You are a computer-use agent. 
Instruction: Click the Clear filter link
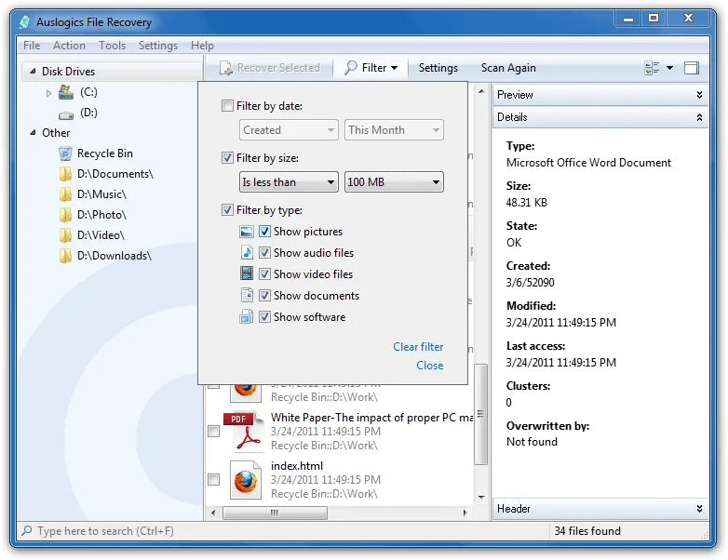click(418, 347)
